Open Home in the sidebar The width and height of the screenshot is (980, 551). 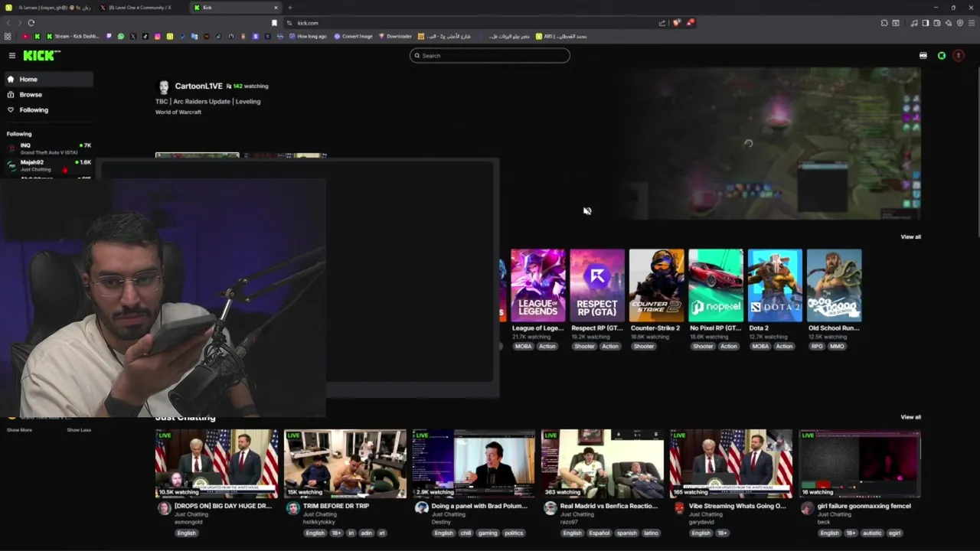(x=48, y=80)
